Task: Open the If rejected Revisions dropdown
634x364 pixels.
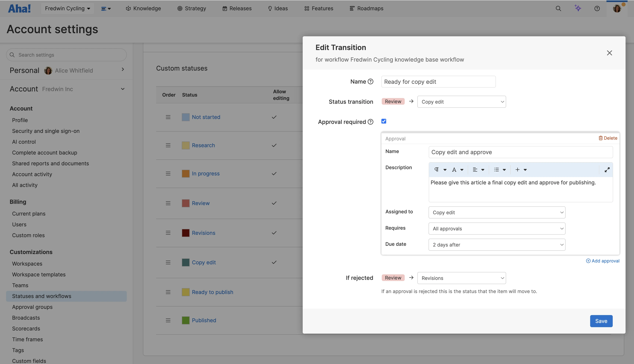Action: click(461, 278)
